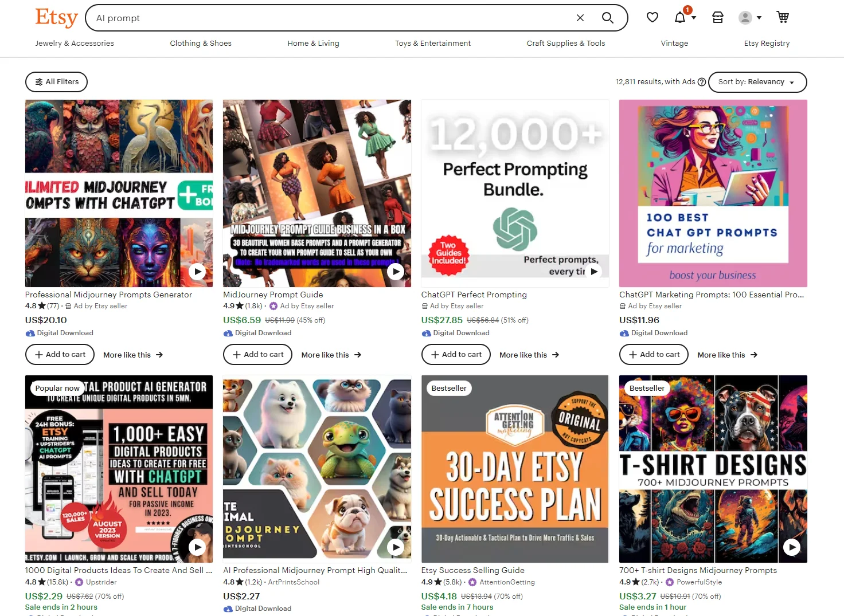Play the 1000 Digital Products Ideas video

pyautogui.click(x=197, y=547)
